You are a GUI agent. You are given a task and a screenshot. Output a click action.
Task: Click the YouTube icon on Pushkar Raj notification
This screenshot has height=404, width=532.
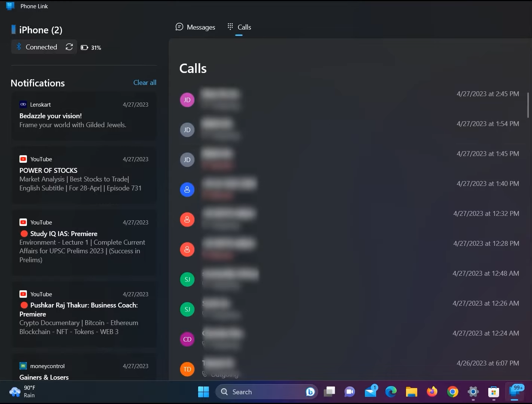pos(23,294)
